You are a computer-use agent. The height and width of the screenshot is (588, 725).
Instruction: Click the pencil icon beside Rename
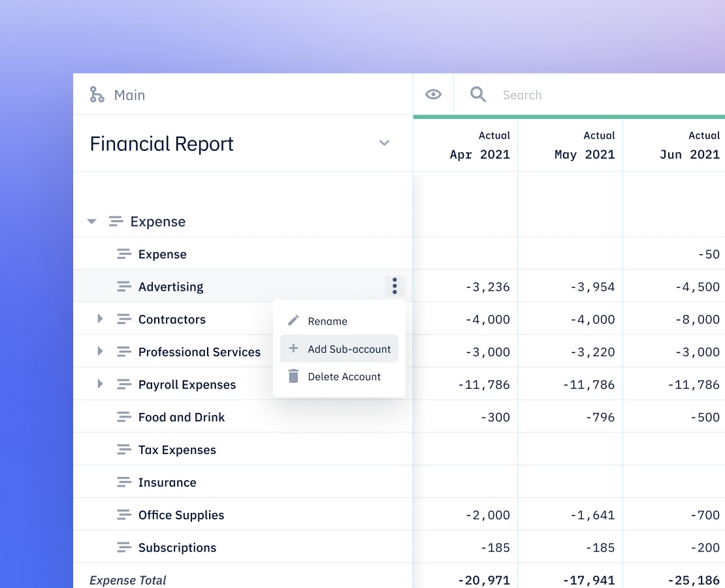point(293,320)
